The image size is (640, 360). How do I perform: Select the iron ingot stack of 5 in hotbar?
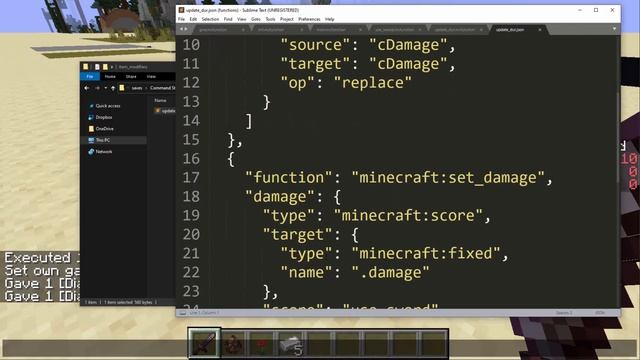click(x=291, y=344)
